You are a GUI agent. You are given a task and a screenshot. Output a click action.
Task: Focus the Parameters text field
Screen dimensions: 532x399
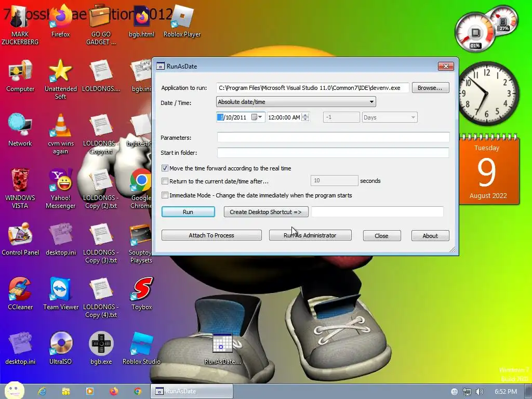pyautogui.click(x=333, y=137)
